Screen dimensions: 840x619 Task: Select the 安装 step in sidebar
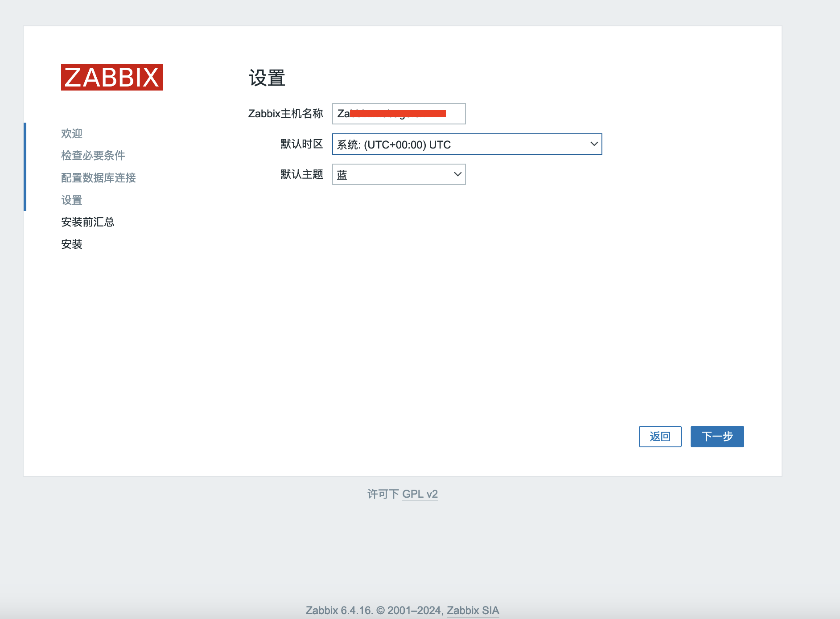coord(72,244)
